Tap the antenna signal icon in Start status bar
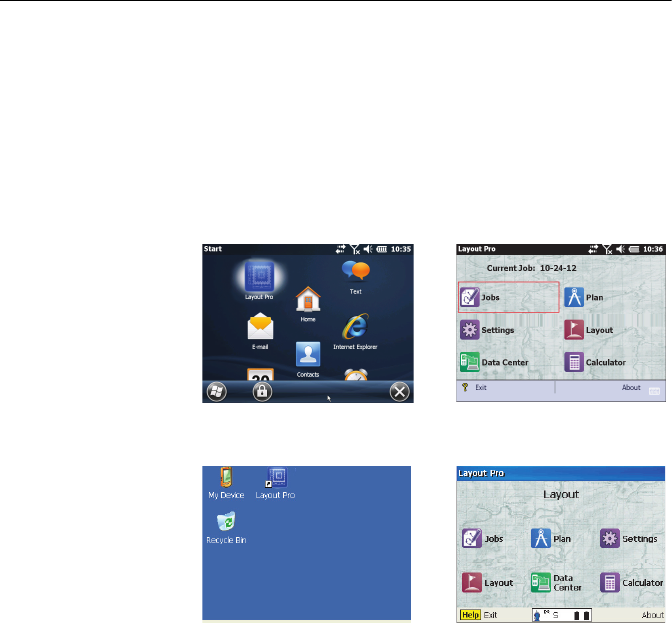 [355, 249]
